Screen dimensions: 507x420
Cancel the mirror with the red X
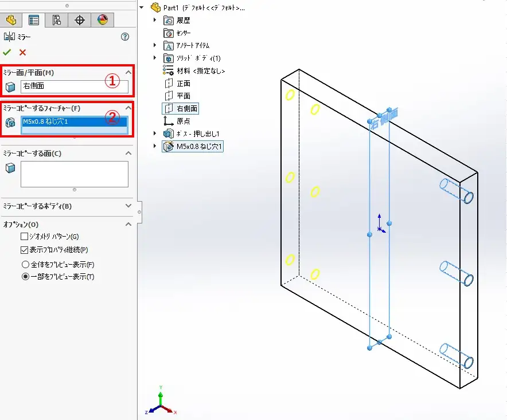point(23,53)
